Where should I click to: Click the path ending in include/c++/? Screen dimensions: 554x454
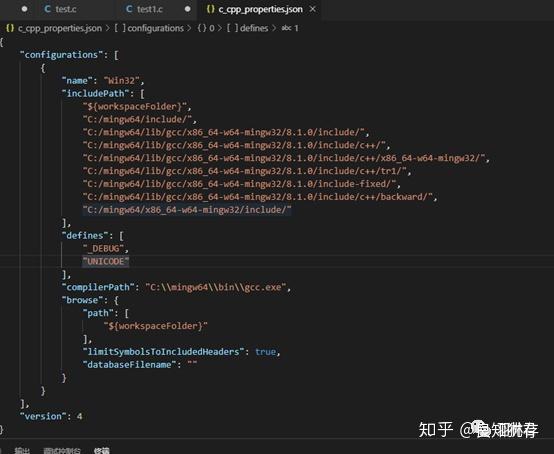point(234,145)
